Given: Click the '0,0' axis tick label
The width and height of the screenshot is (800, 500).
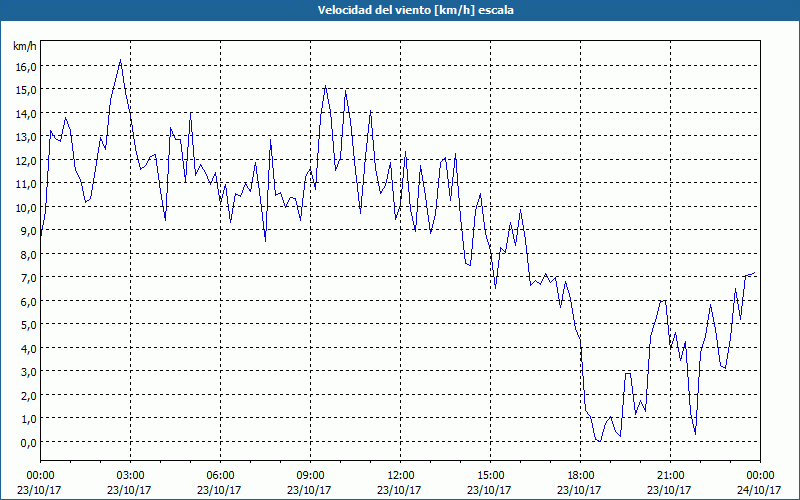Looking at the screenshot, I should (x=28, y=442).
